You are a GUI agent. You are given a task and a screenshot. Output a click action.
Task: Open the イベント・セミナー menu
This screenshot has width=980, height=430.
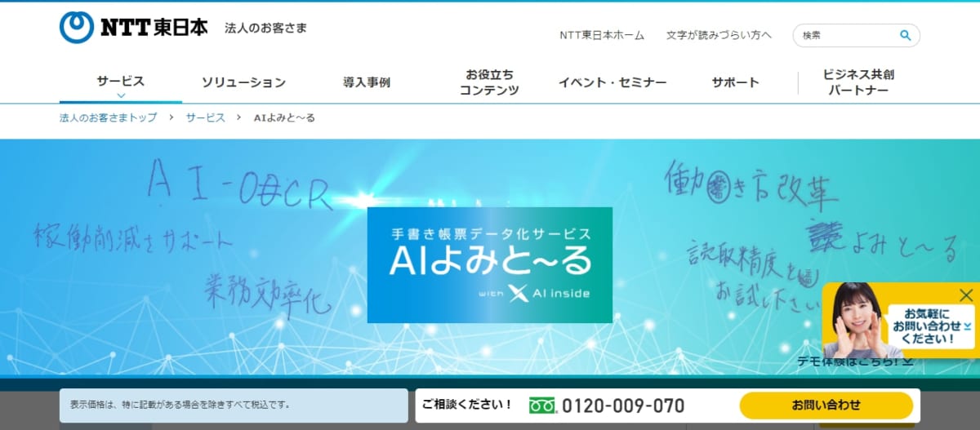pyautogui.click(x=612, y=82)
